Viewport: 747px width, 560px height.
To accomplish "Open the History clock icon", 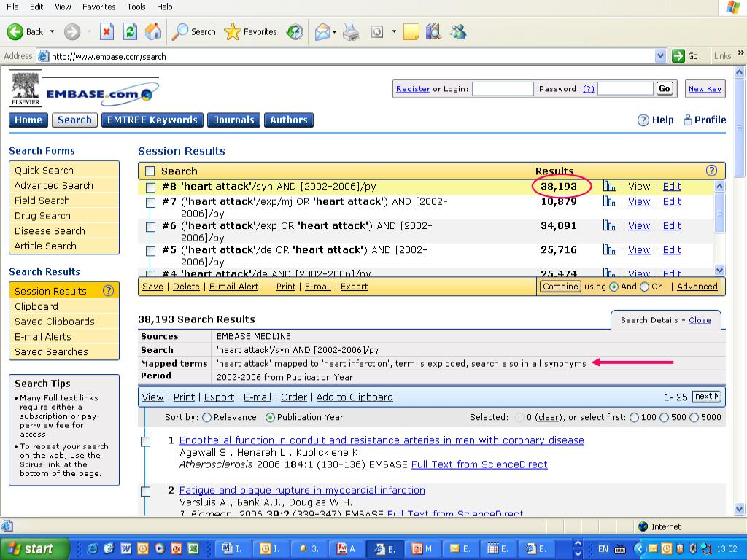I will pos(295,32).
